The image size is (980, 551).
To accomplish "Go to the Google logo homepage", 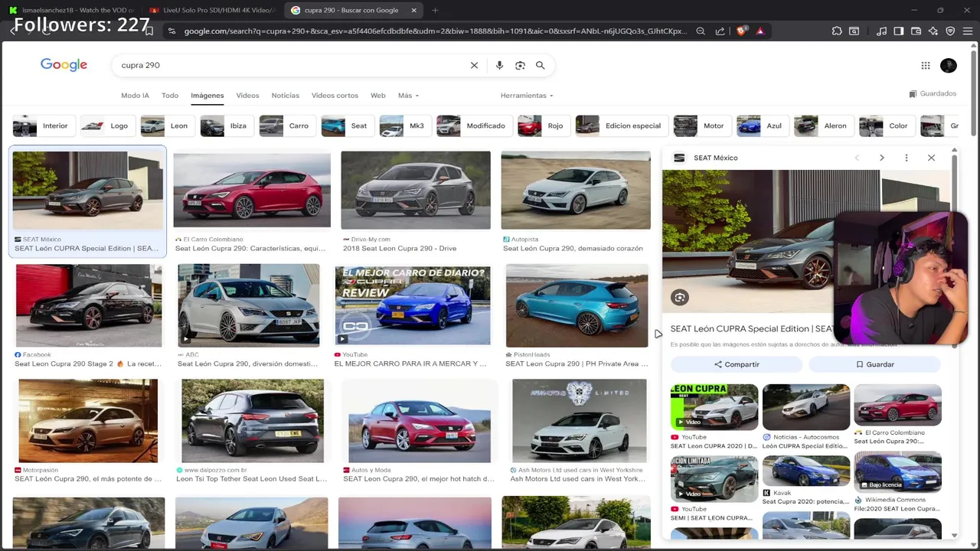I will pyautogui.click(x=64, y=65).
